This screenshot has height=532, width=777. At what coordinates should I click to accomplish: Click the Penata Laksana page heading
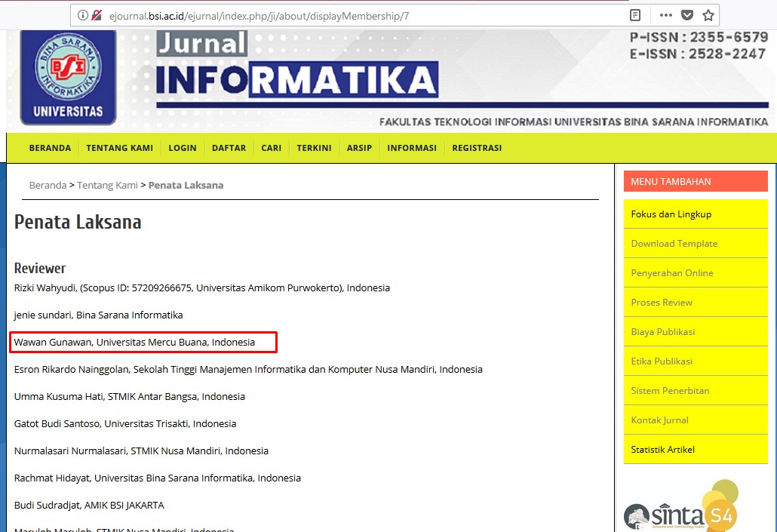click(x=77, y=222)
